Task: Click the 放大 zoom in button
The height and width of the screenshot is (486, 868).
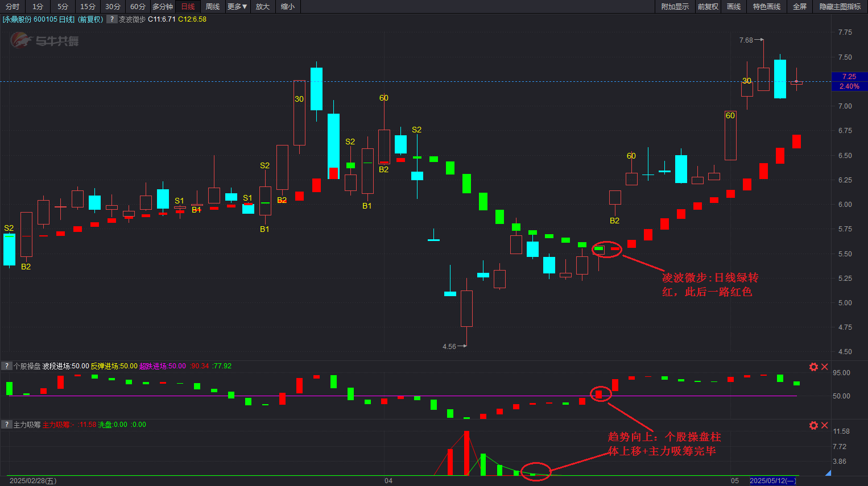Action: tap(263, 7)
